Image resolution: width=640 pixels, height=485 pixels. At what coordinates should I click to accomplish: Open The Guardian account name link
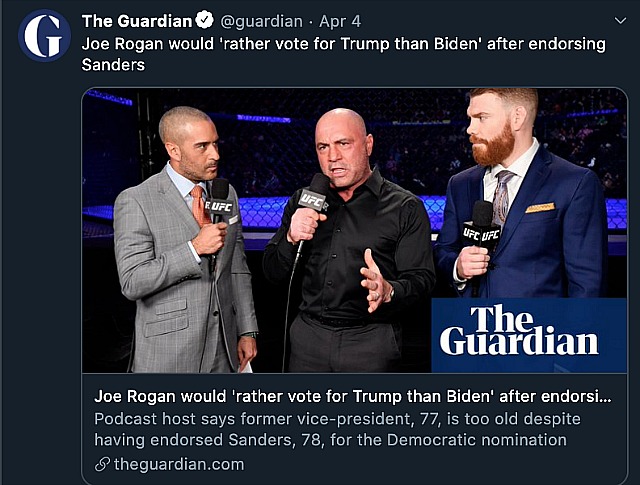tap(137, 21)
